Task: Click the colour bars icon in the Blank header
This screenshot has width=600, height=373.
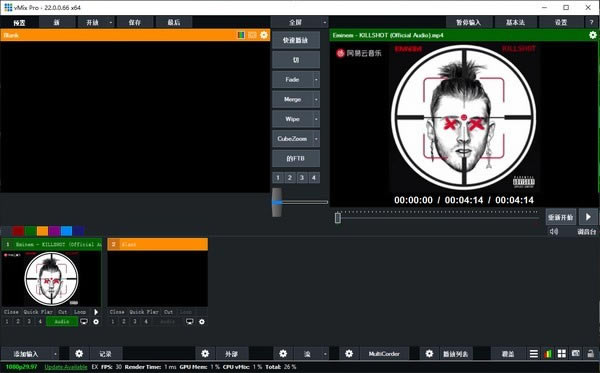Action: [241, 35]
